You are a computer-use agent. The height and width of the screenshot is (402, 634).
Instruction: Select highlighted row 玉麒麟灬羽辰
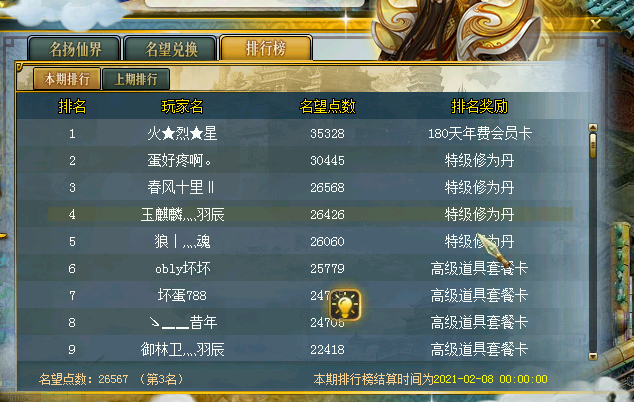pos(311,214)
